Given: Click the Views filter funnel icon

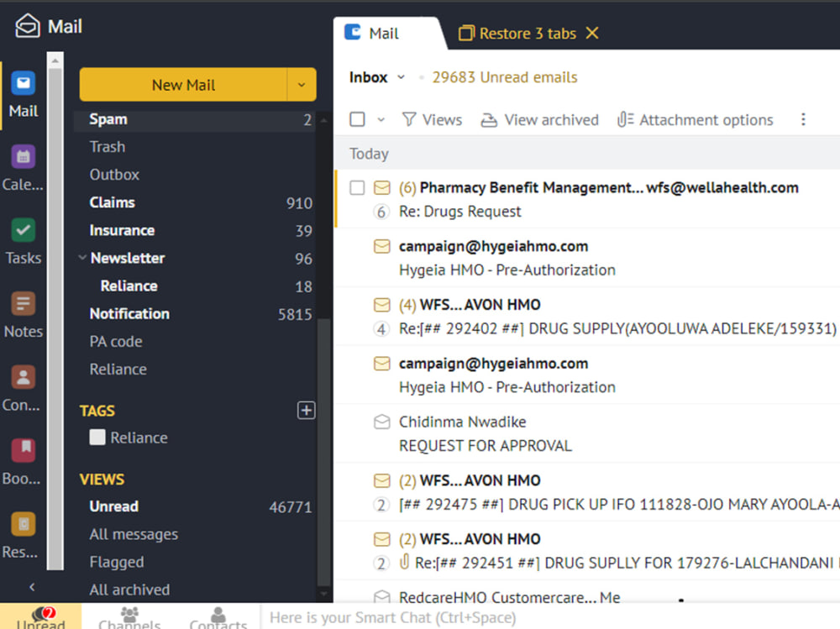Looking at the screenshot, I should coord(409,119).
